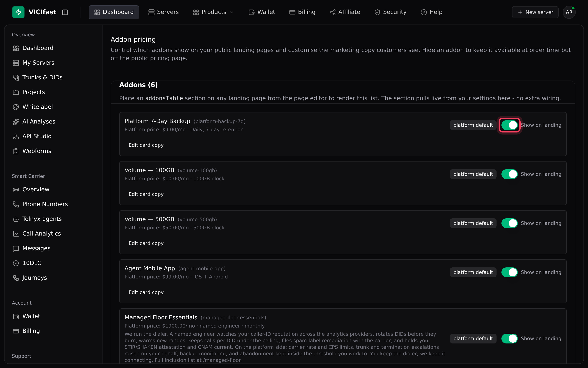The height and width of the screenshot is (368, 588).
Task: Open the Security page
Action: click(390, 12)
